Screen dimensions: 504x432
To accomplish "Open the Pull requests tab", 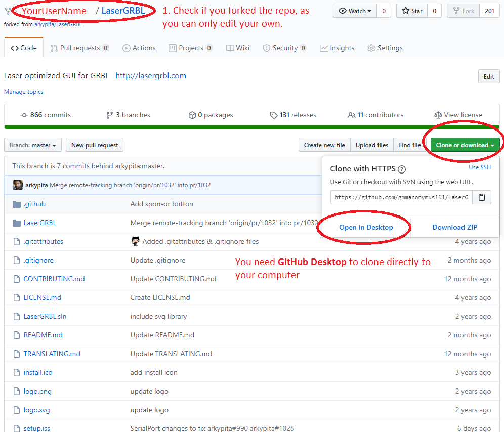I will 79,48.
